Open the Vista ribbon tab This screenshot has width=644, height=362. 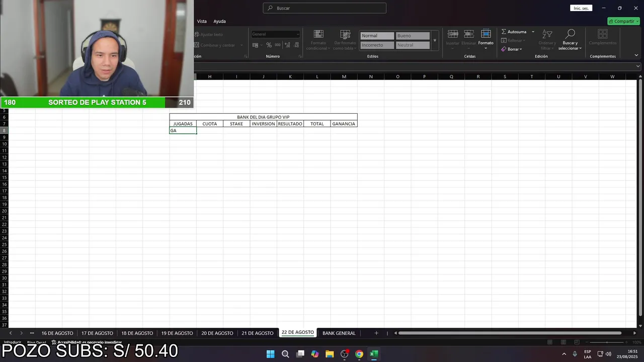pos(202,21)
